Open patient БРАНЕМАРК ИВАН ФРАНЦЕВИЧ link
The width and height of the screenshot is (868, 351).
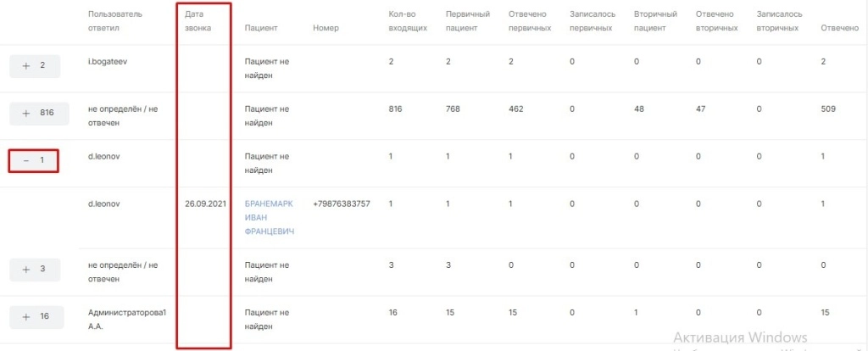coord(269,218)
